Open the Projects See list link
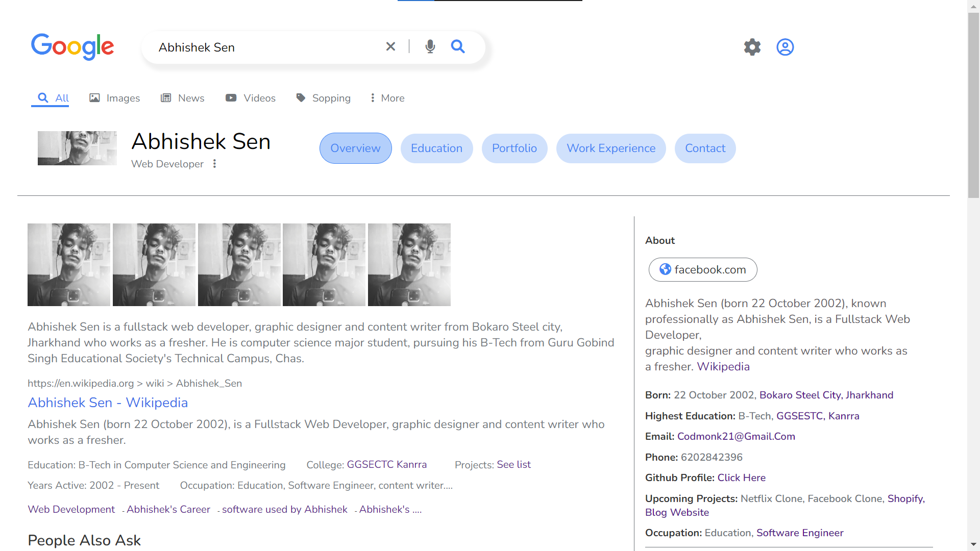This screenshot has width=980, height=551. click(513, 465)
